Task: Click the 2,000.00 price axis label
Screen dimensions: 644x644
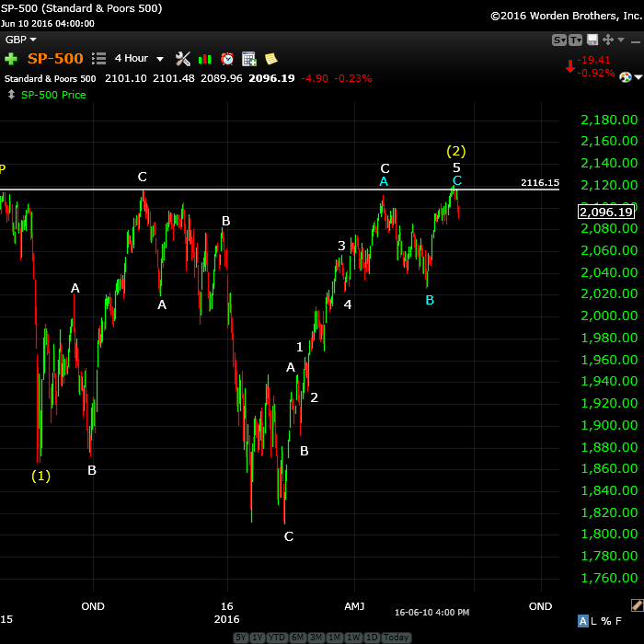Action: tap(609, 316)
